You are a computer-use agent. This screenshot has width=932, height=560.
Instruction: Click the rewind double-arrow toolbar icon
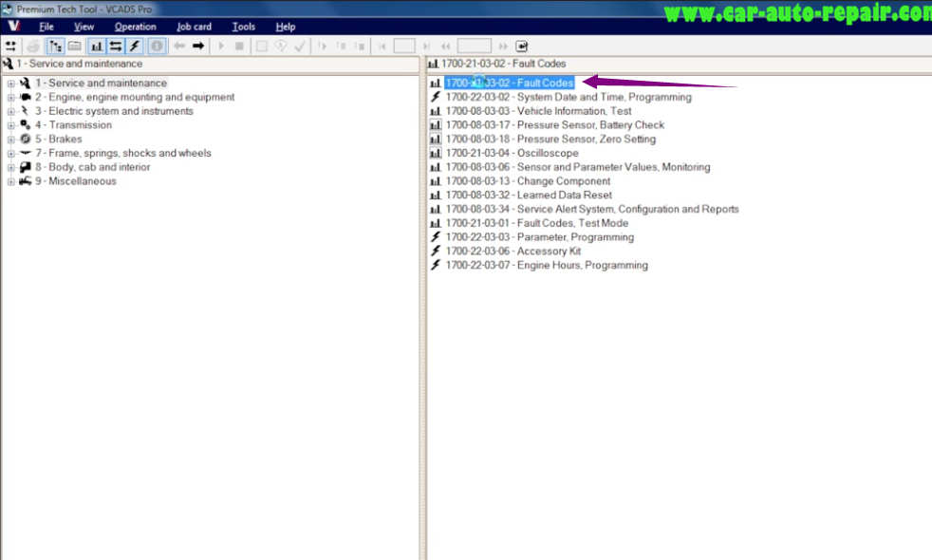(446, 46)
